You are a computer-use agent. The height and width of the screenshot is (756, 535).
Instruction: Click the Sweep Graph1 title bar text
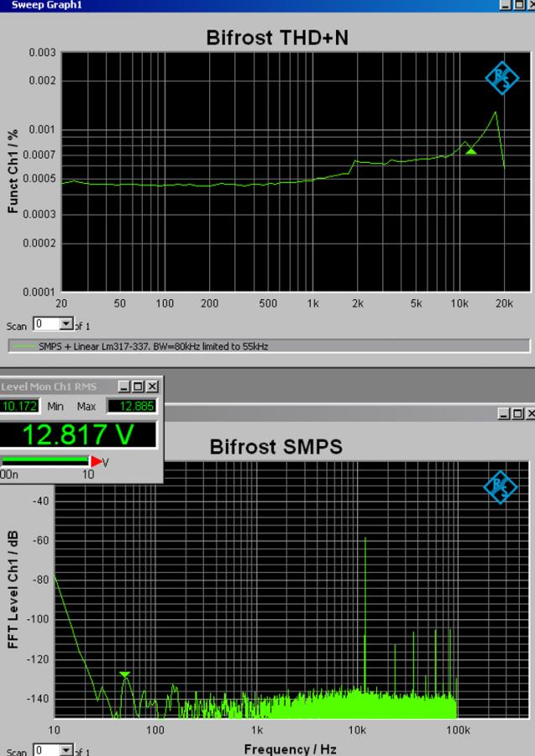47,5
